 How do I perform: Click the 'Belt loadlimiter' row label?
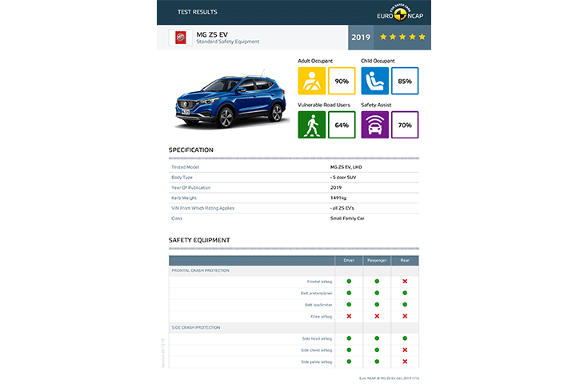point(318,305)
